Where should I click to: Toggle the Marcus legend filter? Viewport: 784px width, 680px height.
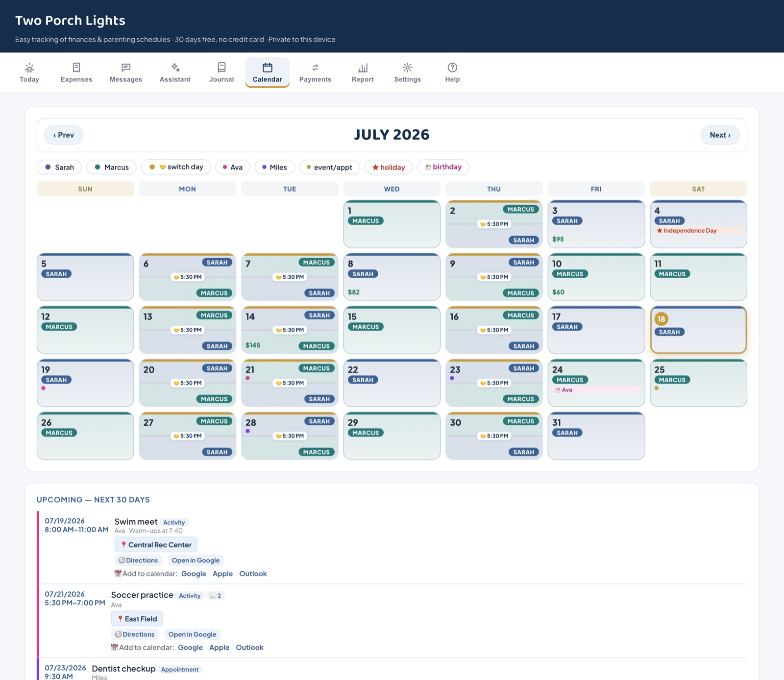coord(111,167)
